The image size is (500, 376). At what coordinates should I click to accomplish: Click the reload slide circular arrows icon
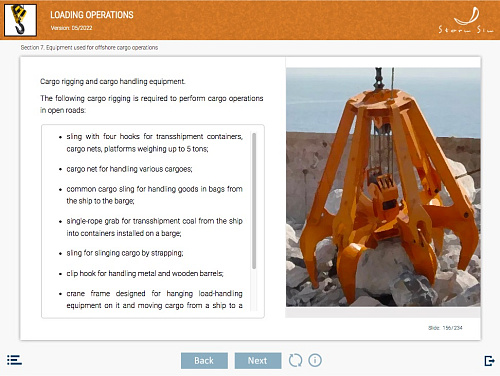[x=295, y=360]
